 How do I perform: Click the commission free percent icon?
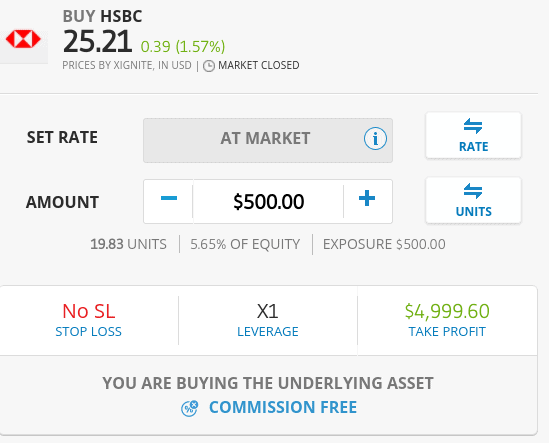(x=189, y=408)
